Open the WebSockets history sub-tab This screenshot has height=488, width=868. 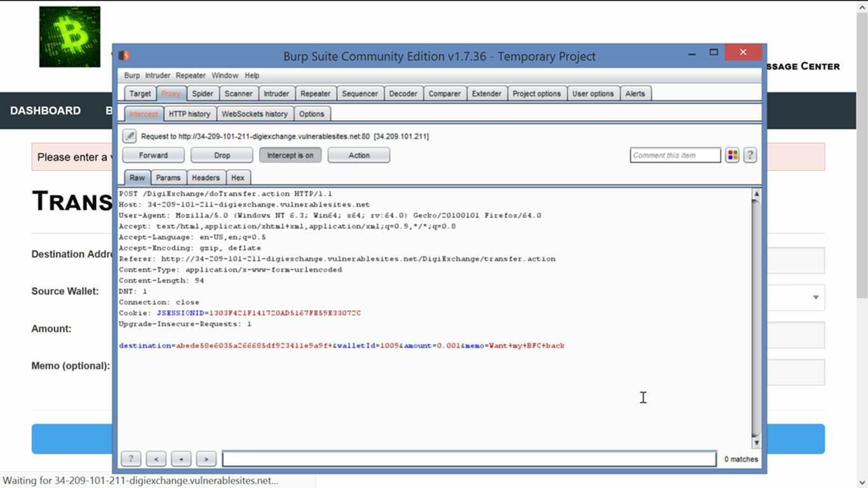coord(255,114)
